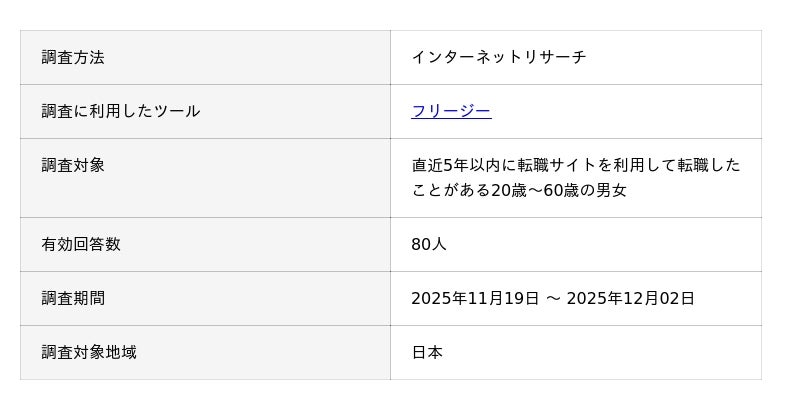This screenshot has width=800, height=410.
Task: Click the 調査方法 label cell
Action: click(x=73, y=57)
